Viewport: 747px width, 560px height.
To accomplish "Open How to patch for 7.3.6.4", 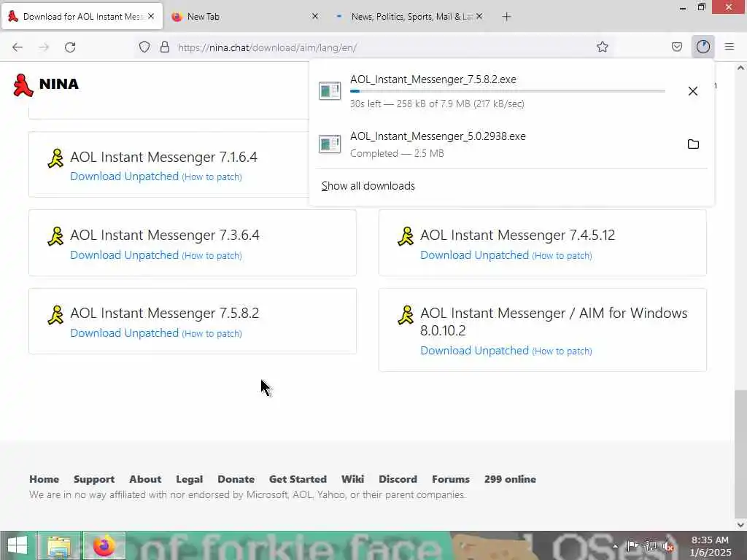I will click(212, 256).
